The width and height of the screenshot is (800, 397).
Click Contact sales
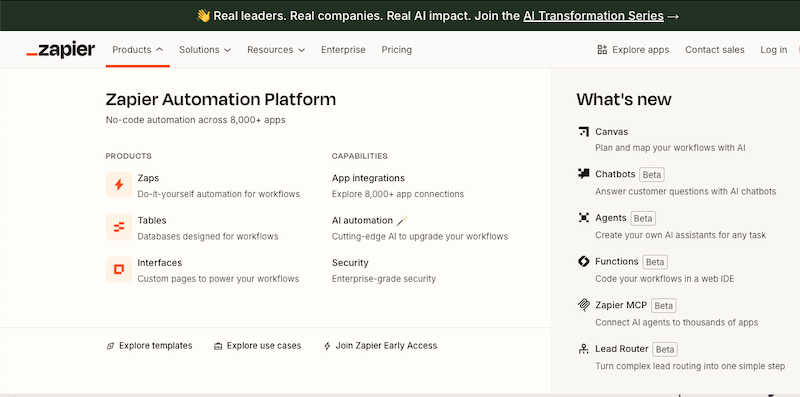point(715,49)
